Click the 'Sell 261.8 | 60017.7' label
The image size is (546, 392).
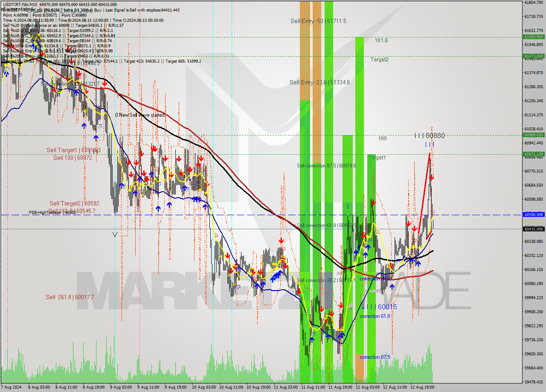tap(70, 297)
